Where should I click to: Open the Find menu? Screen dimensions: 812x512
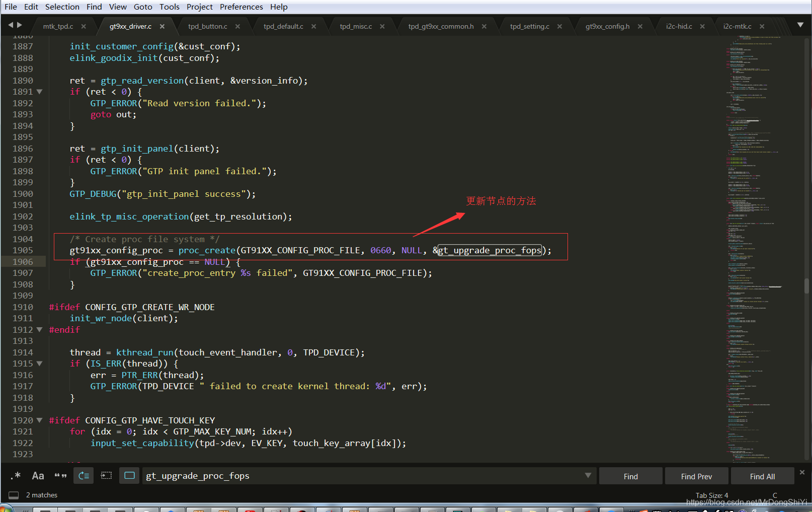[x=94, y=7]
